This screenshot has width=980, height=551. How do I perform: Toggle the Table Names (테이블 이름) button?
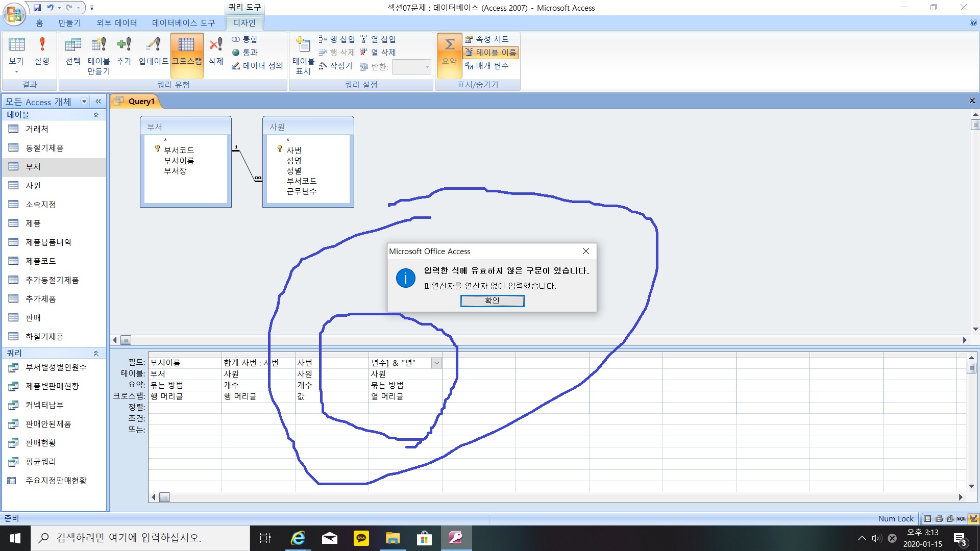point(491,53)
